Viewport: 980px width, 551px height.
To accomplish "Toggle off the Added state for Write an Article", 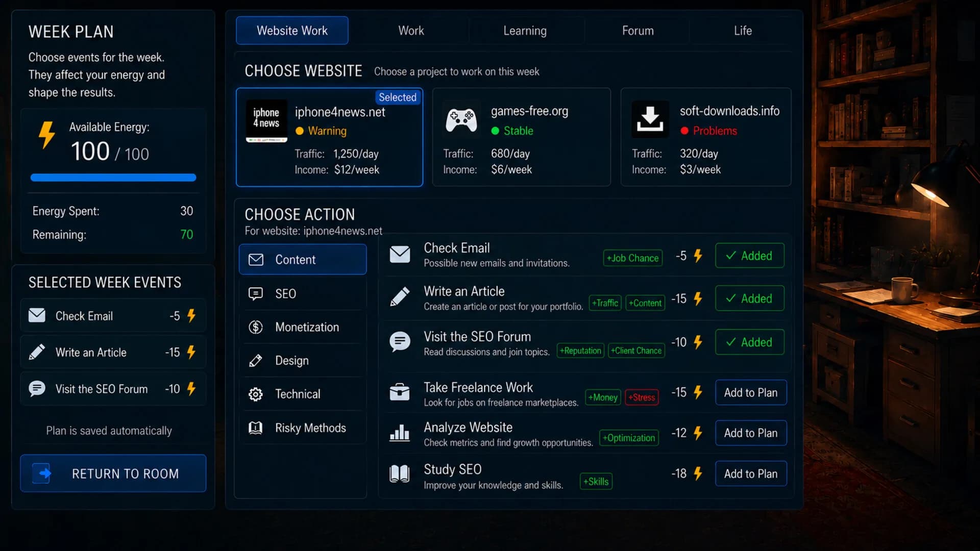I will 749,298.
